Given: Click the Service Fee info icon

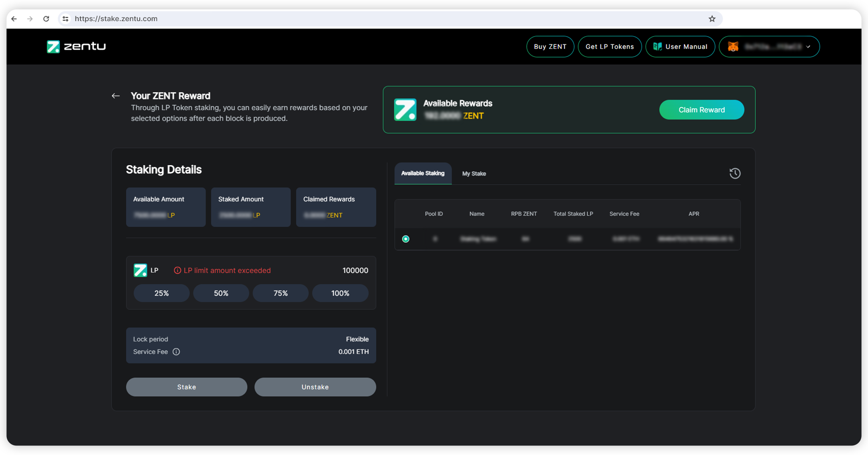Looking at the screenshot, I should pos(176,352).
